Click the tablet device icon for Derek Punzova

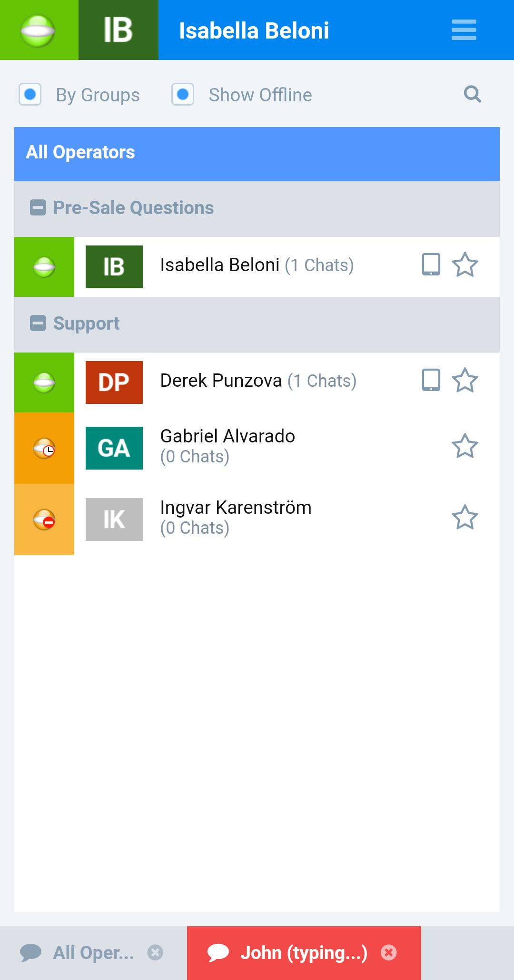tap(431, 381)
